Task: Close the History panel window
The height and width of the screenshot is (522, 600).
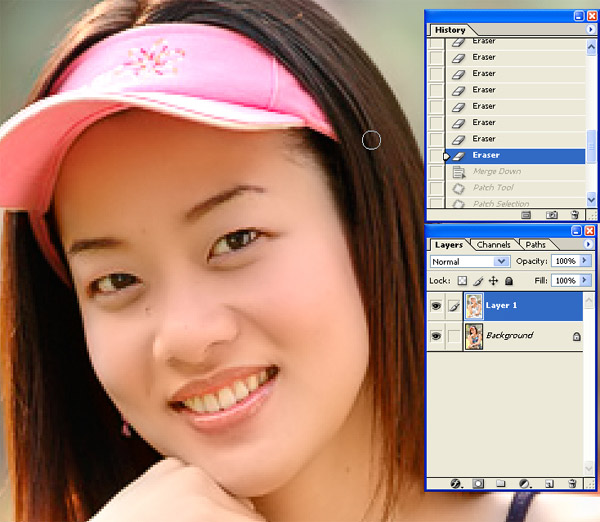Action: [x=592, y=16]
